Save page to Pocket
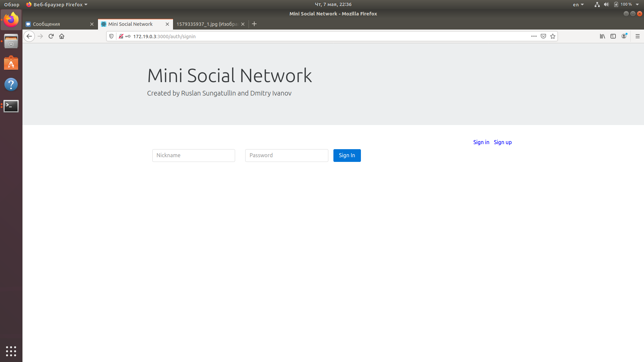Viewport: 644px width, 362px height. tap(543, 36)
